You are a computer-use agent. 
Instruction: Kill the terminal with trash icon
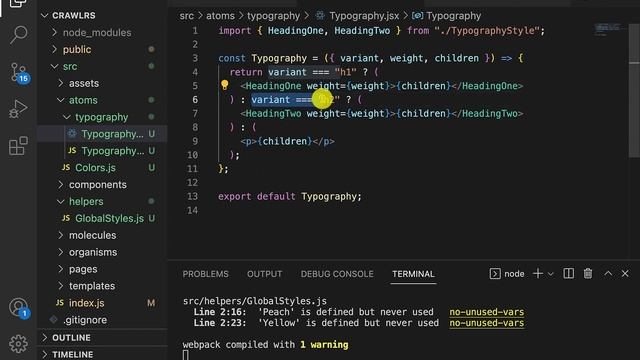[x=588, y=273]
